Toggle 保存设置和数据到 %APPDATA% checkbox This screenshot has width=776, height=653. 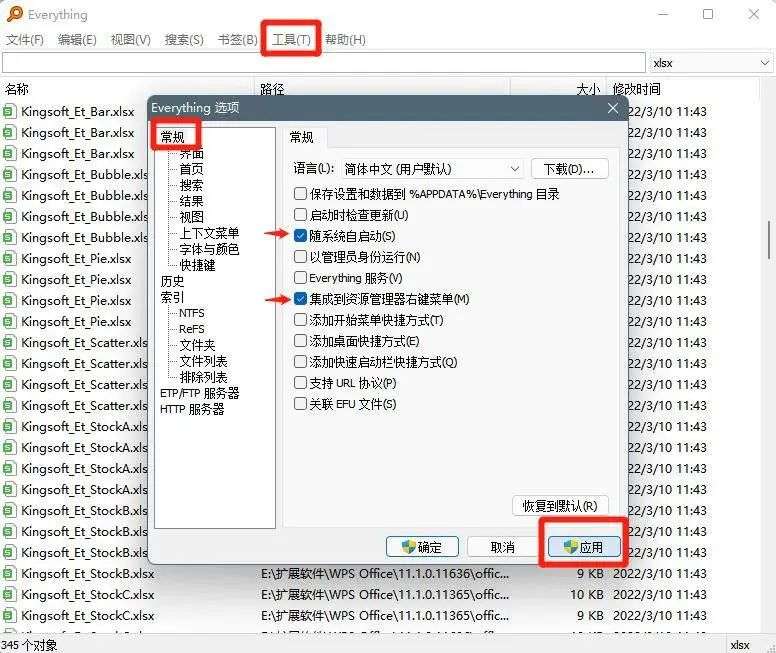click(x=300, y=194)
